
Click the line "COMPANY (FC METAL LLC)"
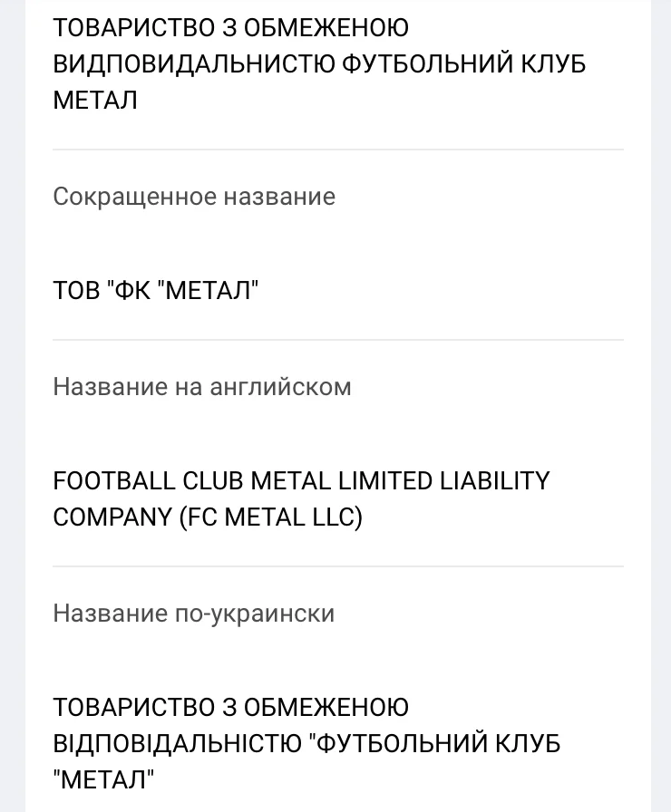(x=208, y=517)
